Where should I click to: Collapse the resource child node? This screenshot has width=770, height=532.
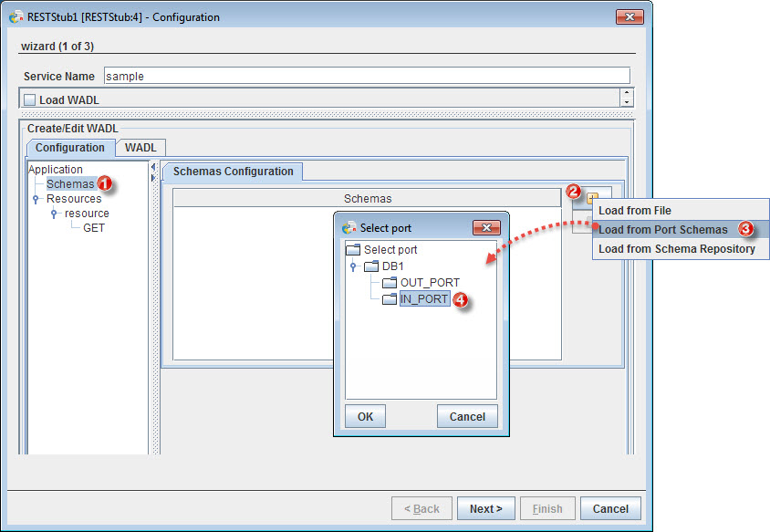(55, 214)
